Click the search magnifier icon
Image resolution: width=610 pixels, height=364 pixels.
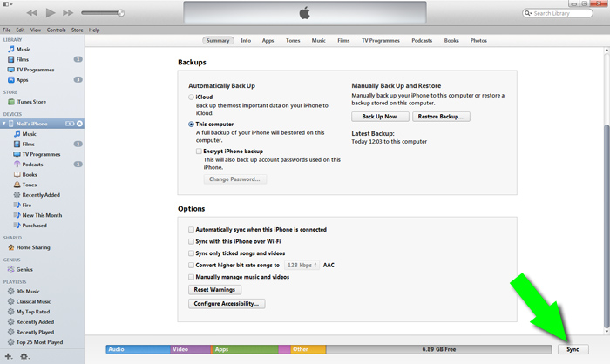click(x=528, y=13)
